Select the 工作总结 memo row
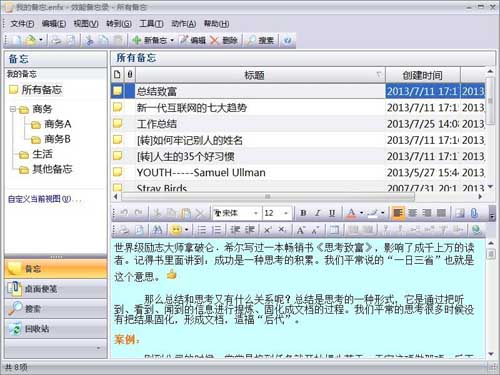Screen dimensions: 500x375 pyautogui.click(x=298, y=124)
